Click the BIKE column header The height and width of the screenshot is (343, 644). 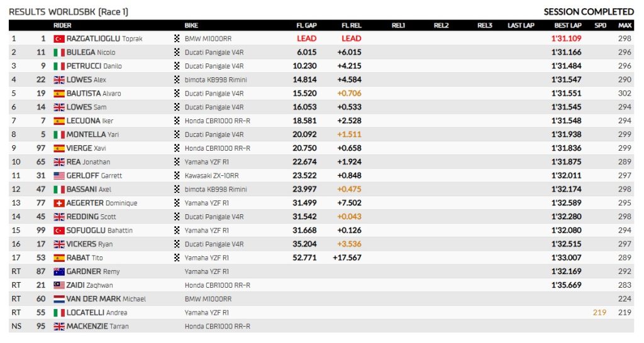[191, 26]
